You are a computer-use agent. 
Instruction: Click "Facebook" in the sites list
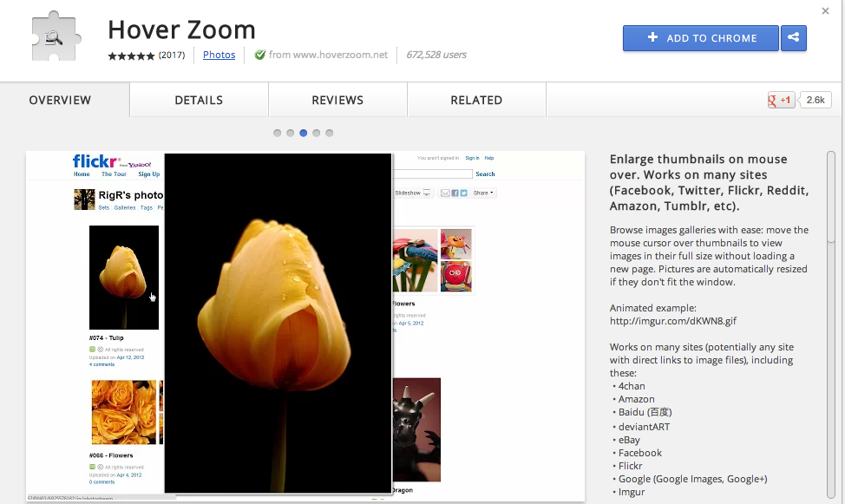640,453
